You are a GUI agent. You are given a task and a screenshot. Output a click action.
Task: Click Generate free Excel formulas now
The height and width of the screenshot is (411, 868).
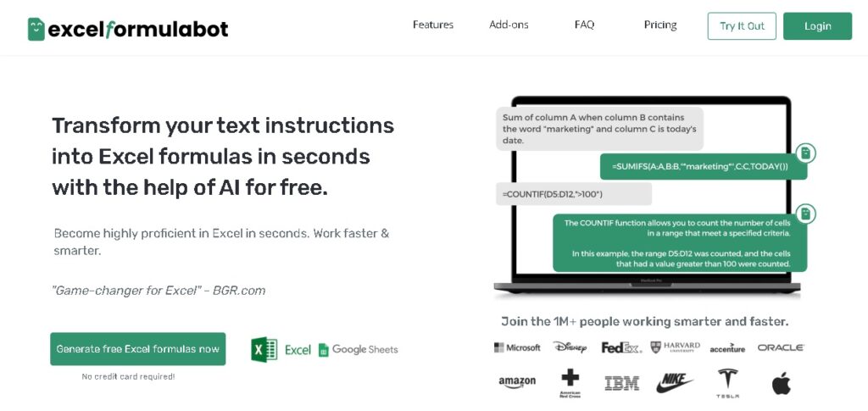pyautogui.click(x=138, y=349)
